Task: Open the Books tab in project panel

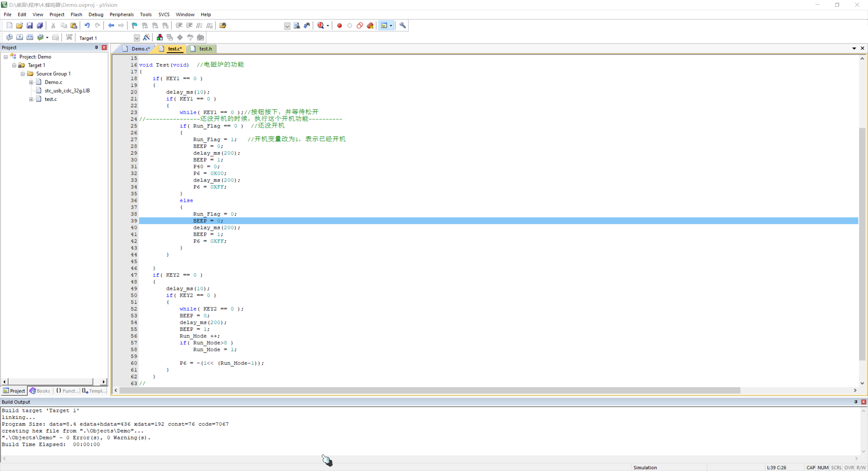Action: pyautogui.click(x=40, y=391)
